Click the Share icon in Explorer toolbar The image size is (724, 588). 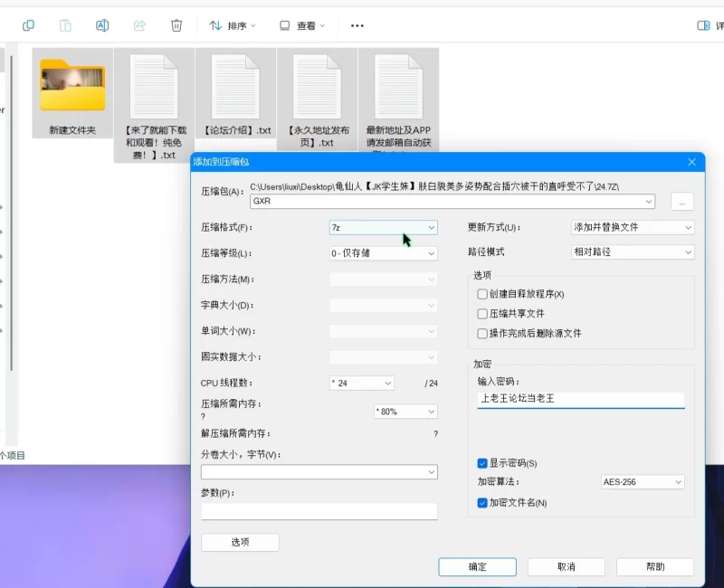(139, 25)
